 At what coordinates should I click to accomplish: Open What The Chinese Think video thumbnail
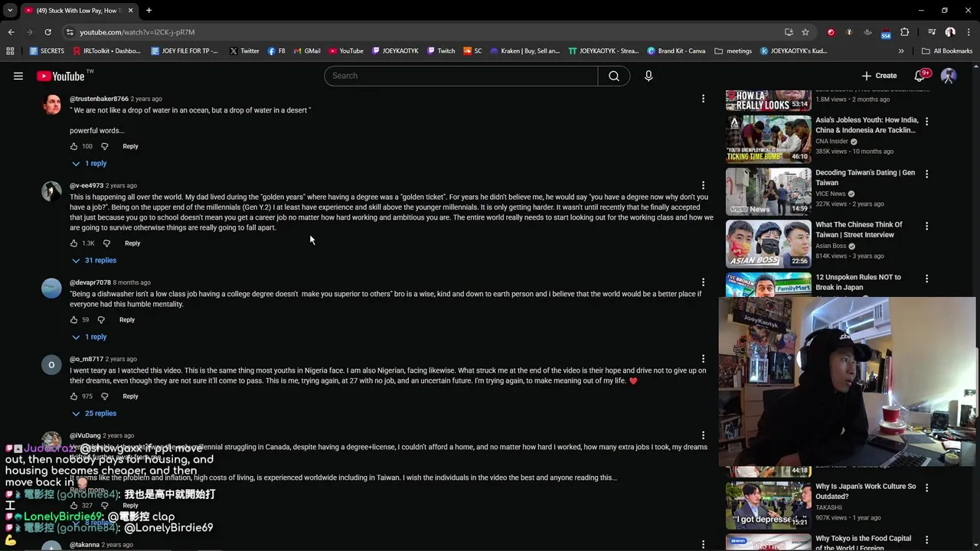click(768, 243)
